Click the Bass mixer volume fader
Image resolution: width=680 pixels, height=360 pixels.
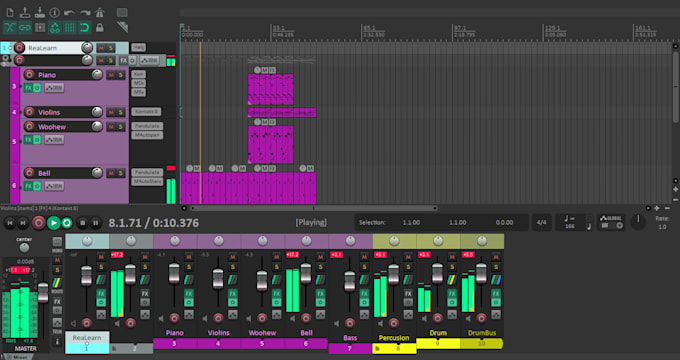point(350,281)
